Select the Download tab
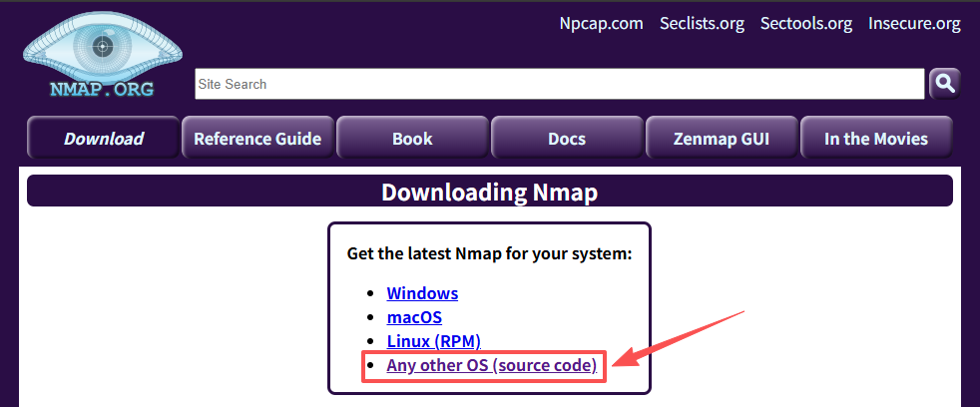The width and height of the screenshot is (980, 407). pyautogui.click(x=104, y=139)
